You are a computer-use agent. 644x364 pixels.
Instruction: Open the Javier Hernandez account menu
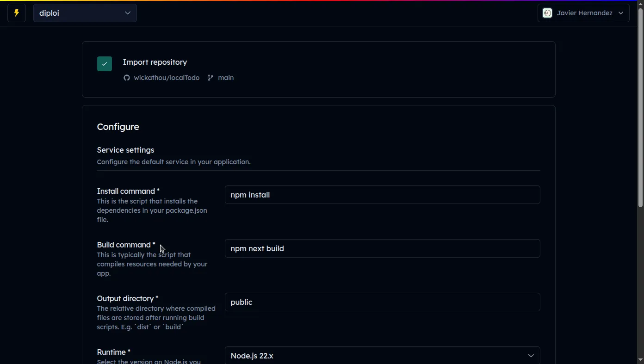click(x=584, y=13)
